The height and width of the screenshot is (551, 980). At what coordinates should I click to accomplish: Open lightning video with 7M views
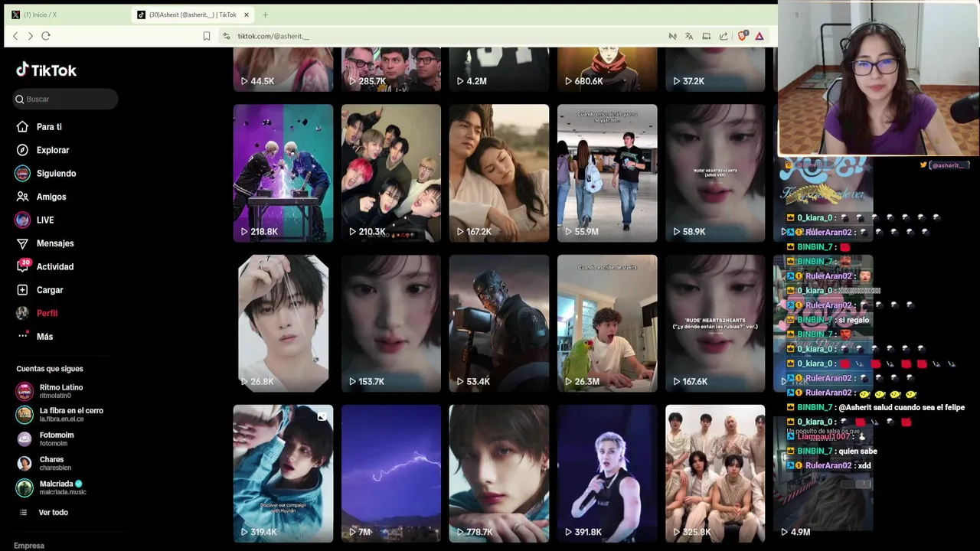[391, 474]
